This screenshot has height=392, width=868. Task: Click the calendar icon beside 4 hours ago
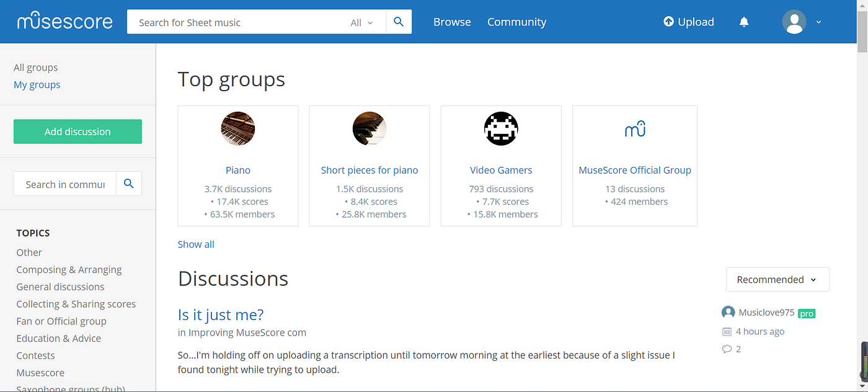(x=727, y=331)
